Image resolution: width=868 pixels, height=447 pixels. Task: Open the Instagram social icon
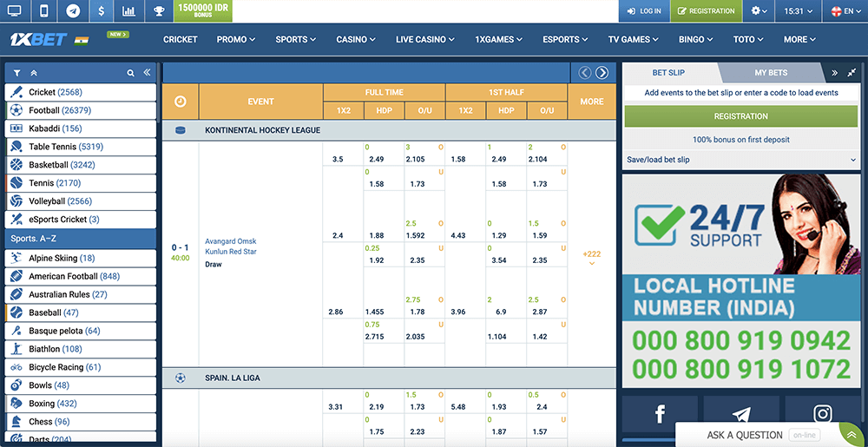tap(822, 415)
